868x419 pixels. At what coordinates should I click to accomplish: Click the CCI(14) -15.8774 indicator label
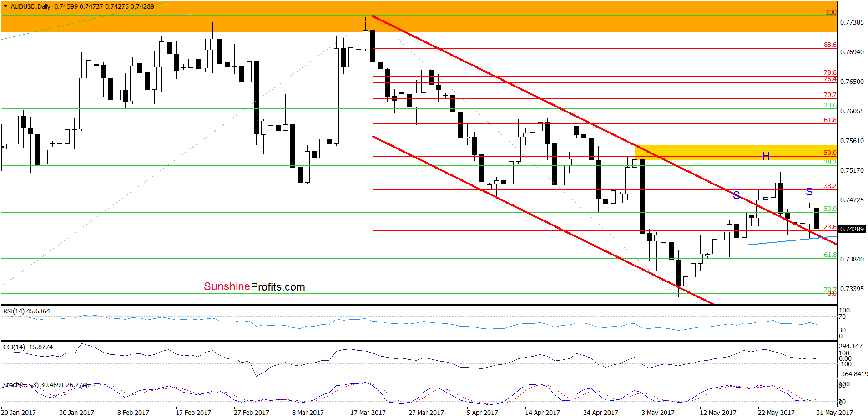(28, 347)
